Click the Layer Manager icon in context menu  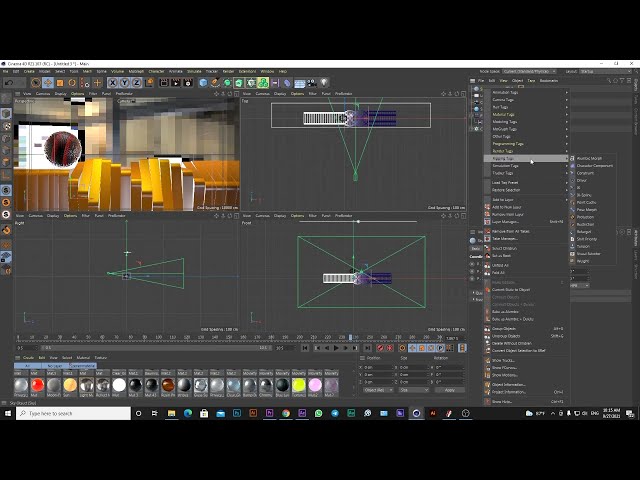(x=487, y=222)
